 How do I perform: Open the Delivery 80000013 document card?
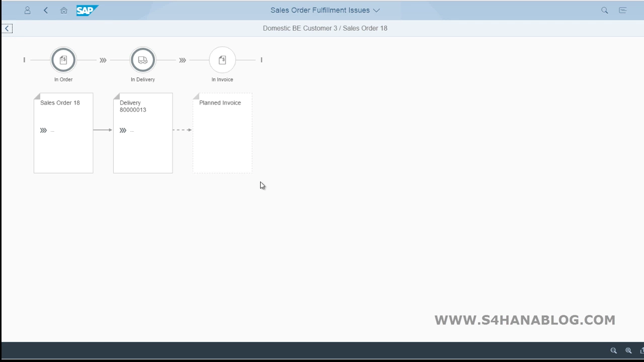(x=143, y=133)
